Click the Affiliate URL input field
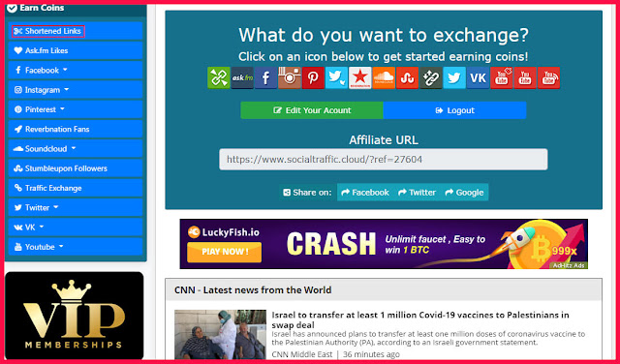Screen dimensions: 620x364 click(x=384, y=160)
